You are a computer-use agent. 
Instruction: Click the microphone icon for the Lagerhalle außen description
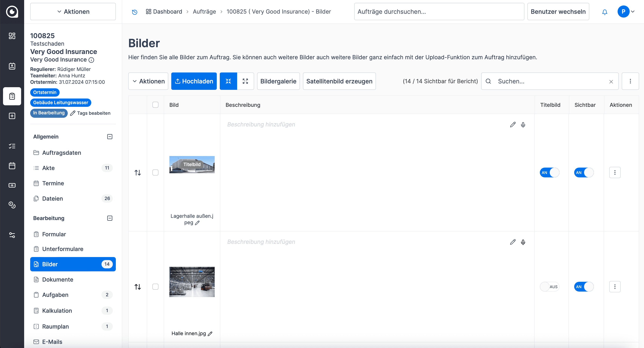[523, 125]
